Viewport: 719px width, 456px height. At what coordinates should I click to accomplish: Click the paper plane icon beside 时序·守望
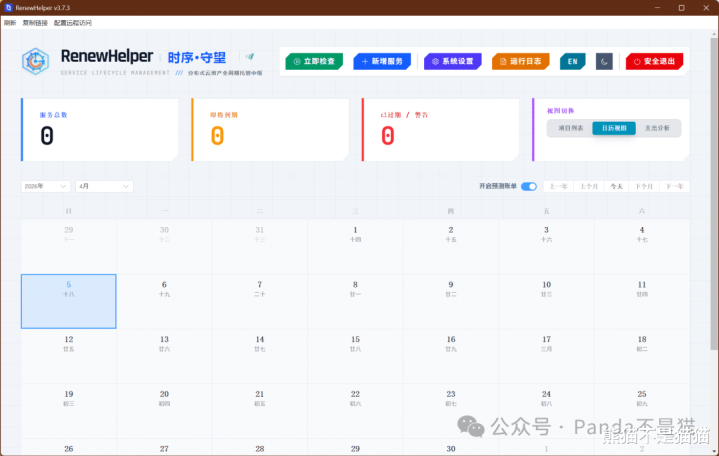(250, 57)
